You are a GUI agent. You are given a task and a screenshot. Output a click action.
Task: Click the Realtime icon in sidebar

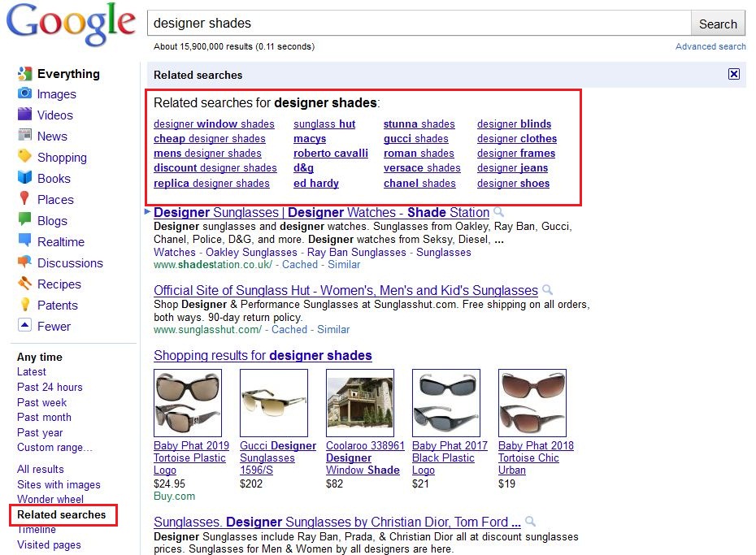[x=24, y=240]
